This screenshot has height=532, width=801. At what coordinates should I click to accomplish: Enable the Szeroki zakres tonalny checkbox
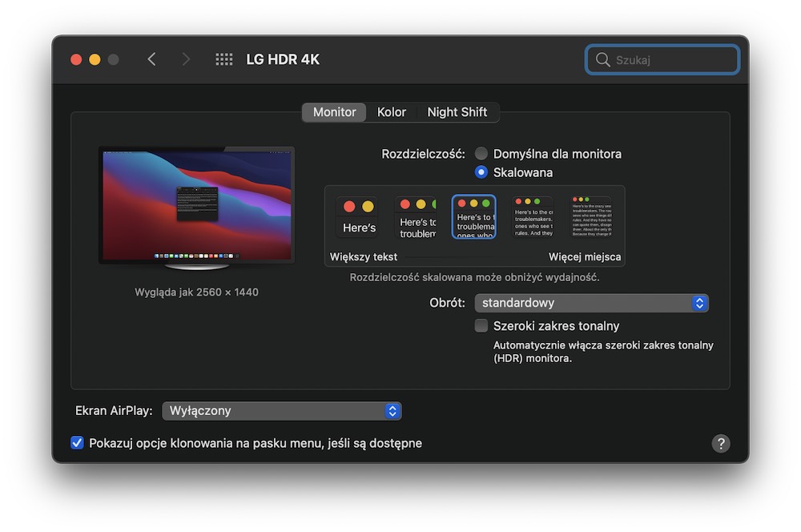click(x=481, y=325)
